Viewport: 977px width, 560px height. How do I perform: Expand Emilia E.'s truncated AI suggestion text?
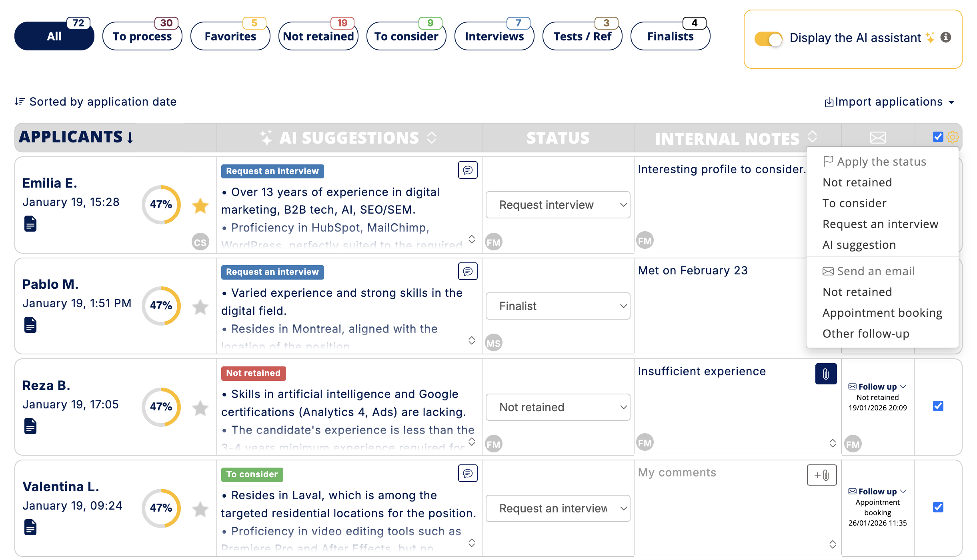(472, 239)
